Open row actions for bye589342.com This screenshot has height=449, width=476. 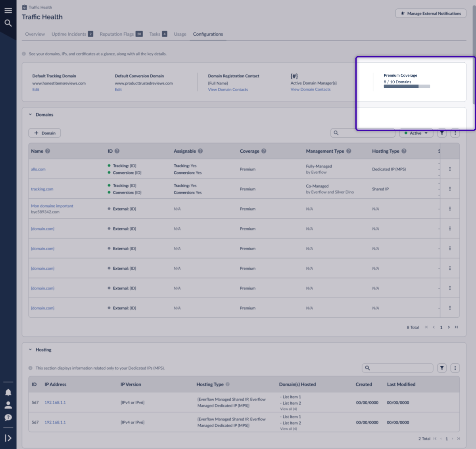(x=450, y=209)
